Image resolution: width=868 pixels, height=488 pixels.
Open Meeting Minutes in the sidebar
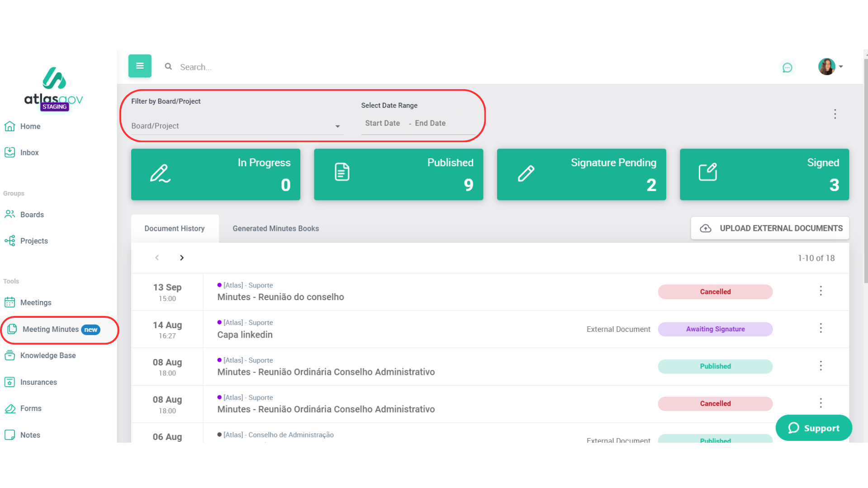coord(51,330)
